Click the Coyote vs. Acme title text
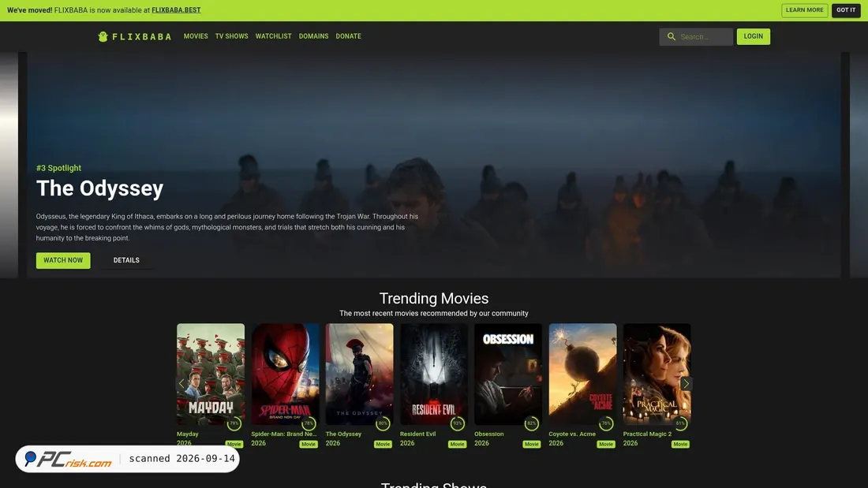 [x=572, y=434]
